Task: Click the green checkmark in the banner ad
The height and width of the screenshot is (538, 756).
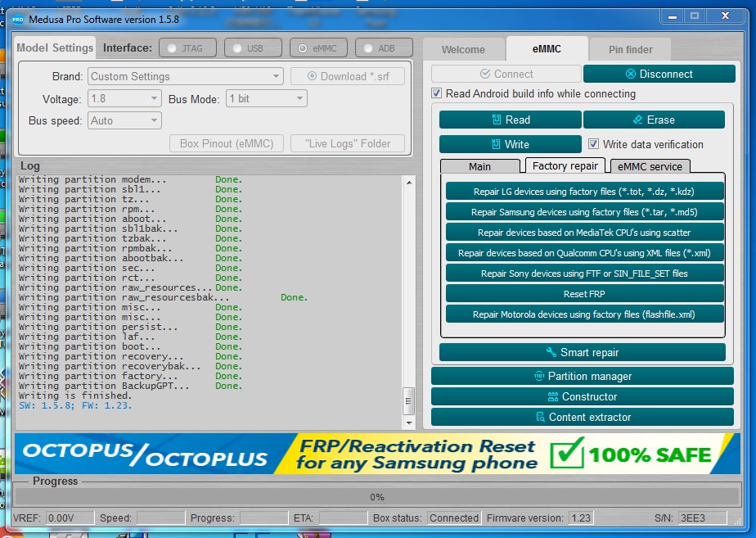Action: point(567,453)
